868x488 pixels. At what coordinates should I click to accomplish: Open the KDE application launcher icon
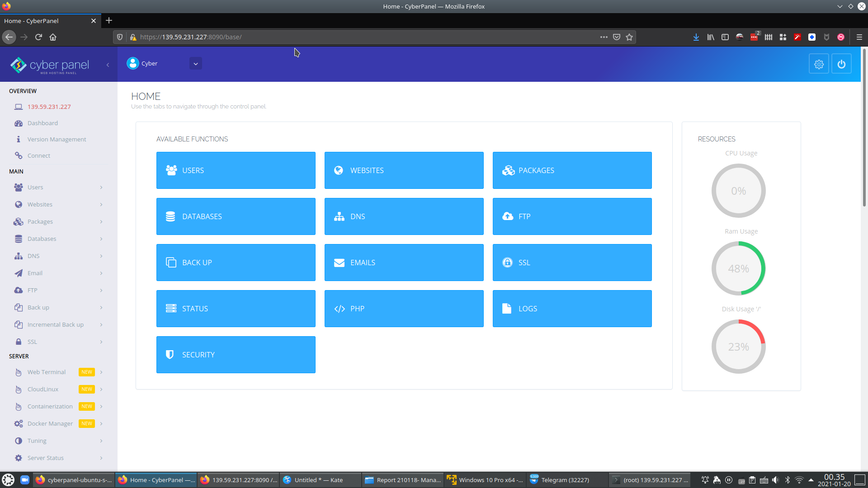(x=8, y=480)
